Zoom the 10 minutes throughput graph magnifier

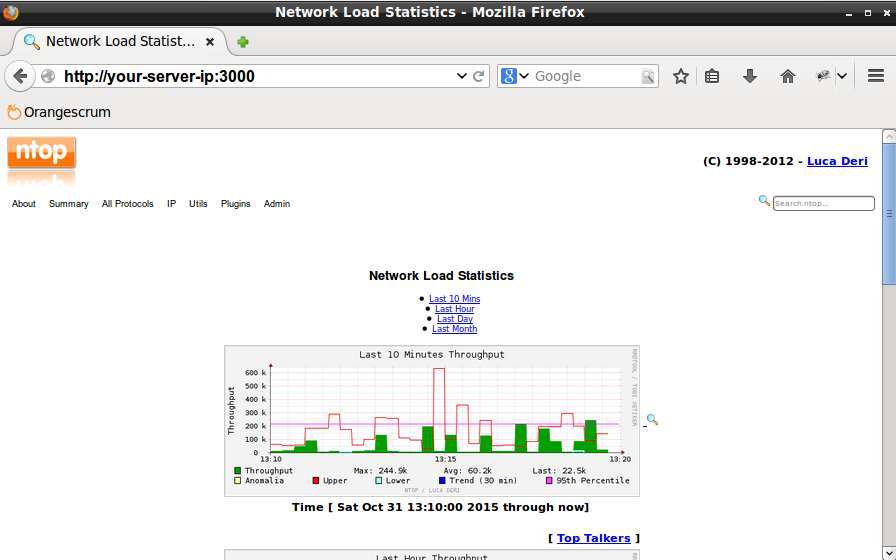pyautogui.click(x=652, y=420)
